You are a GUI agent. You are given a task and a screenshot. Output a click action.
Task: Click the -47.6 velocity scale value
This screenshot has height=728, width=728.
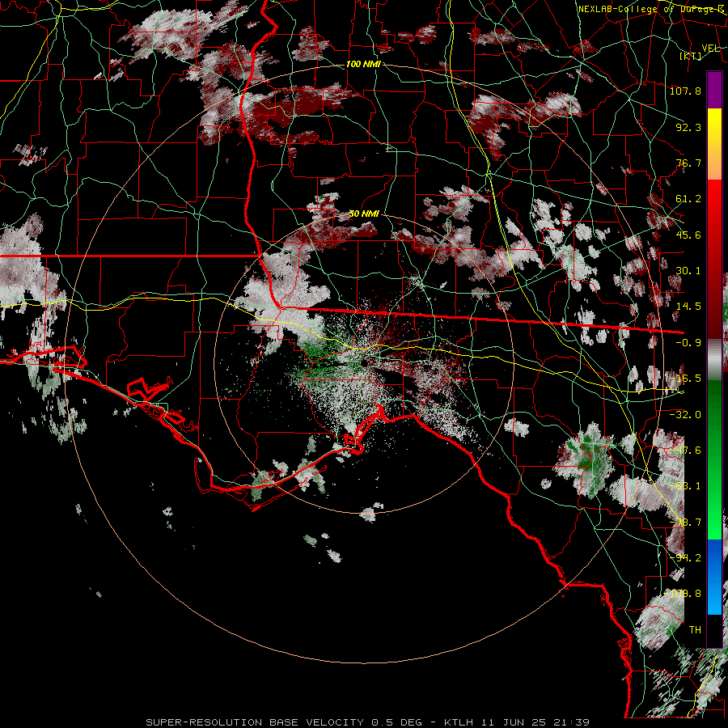pyautogui.click(x=686, y=451)
